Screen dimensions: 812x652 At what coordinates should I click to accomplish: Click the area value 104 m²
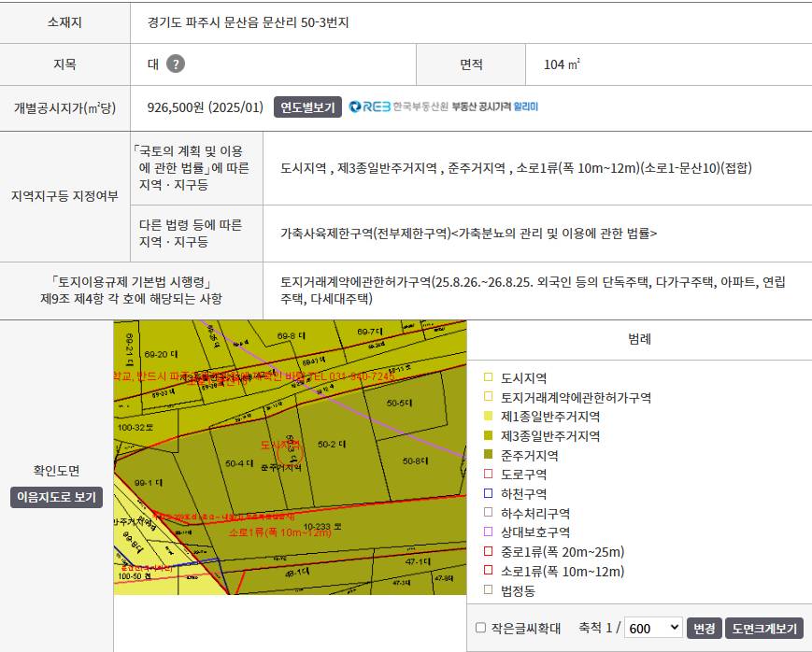(562, 64)
